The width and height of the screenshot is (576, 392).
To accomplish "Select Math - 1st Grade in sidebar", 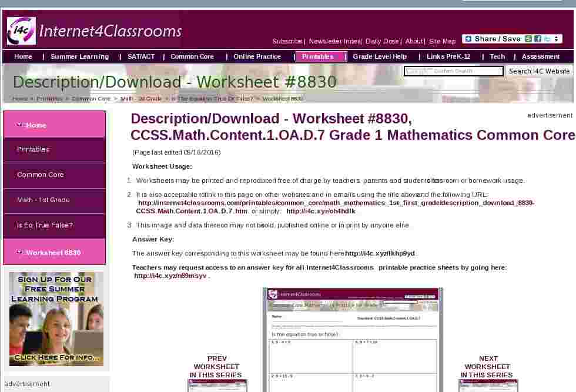I will click(54, 200).
